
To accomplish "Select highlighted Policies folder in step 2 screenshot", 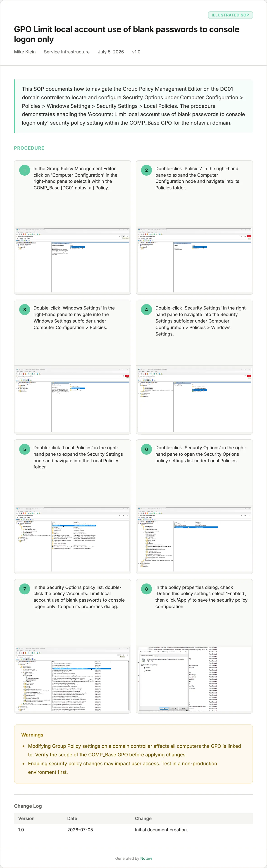I will tap(200, 247).
